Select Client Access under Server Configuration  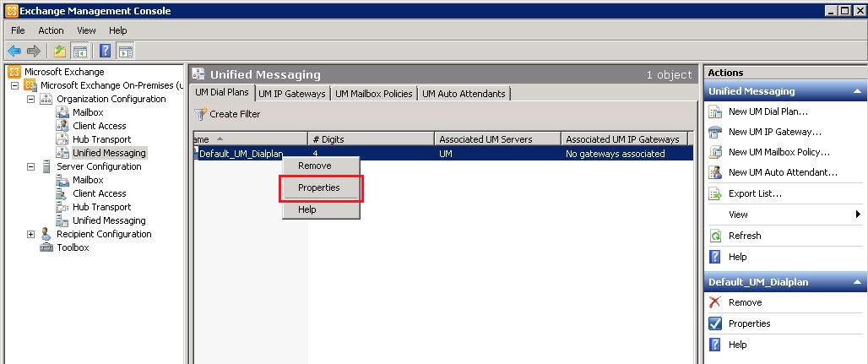[x=100, y=193]
